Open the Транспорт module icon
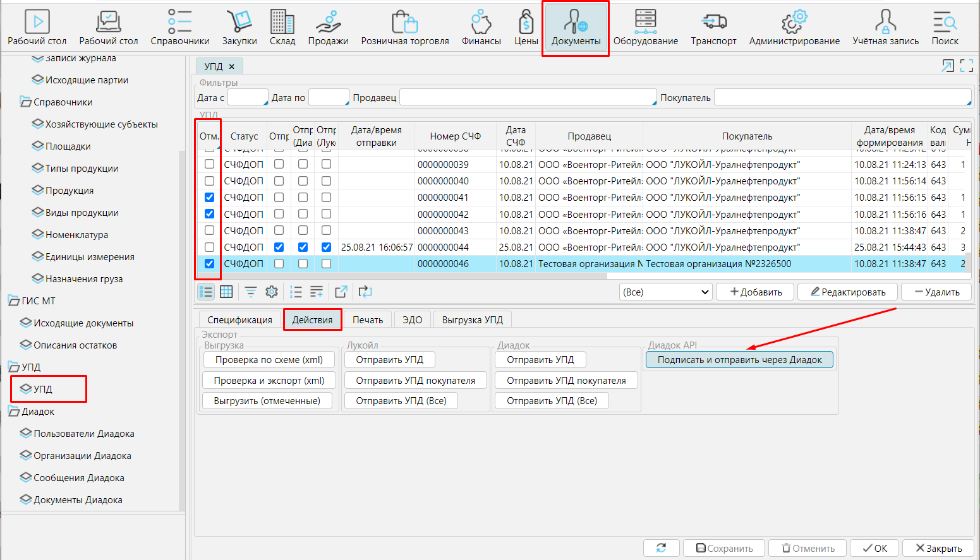This screenshot has height=560, width=980. [x=713, y=28]
